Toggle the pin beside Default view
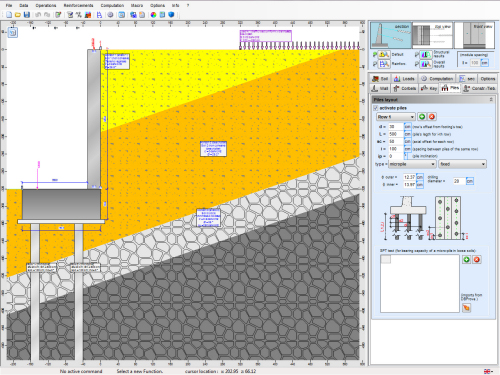The image size is (500, 375). (x=375, y=54)
